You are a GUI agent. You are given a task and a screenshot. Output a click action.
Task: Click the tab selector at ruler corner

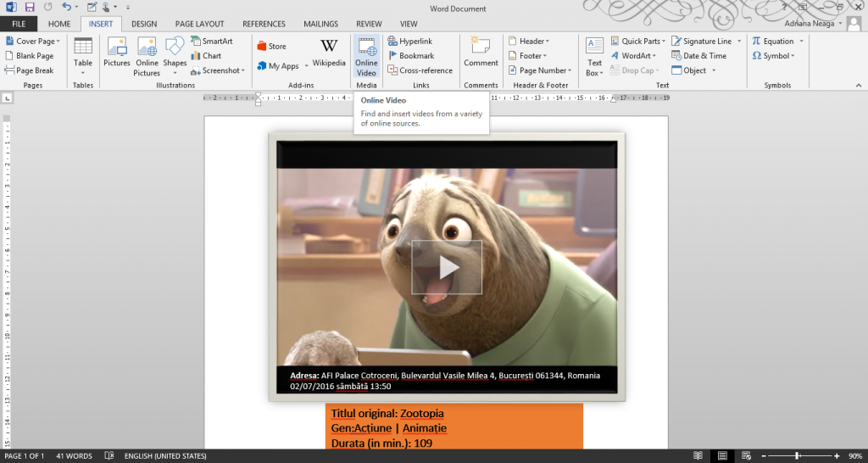pos(7,98)
